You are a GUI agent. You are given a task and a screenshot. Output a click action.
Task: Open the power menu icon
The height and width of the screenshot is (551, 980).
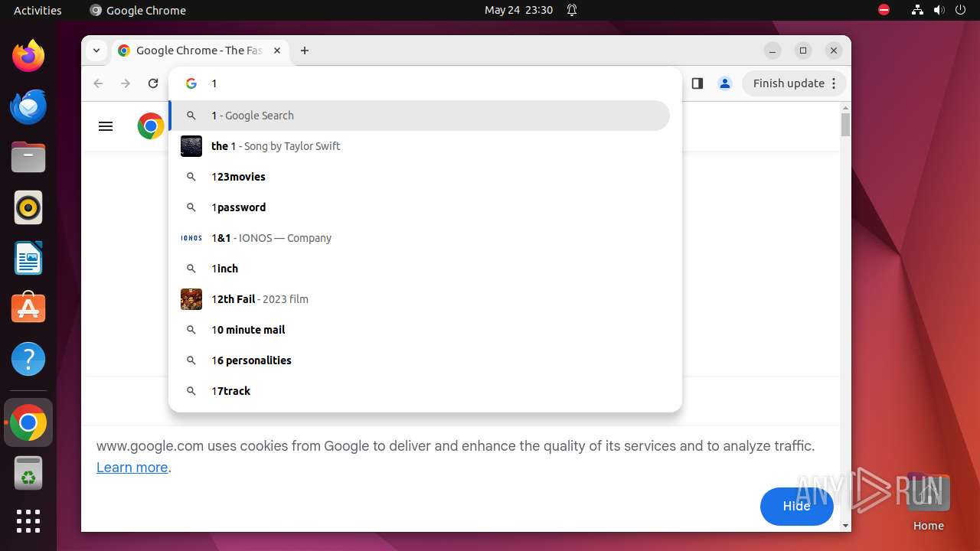960,10
